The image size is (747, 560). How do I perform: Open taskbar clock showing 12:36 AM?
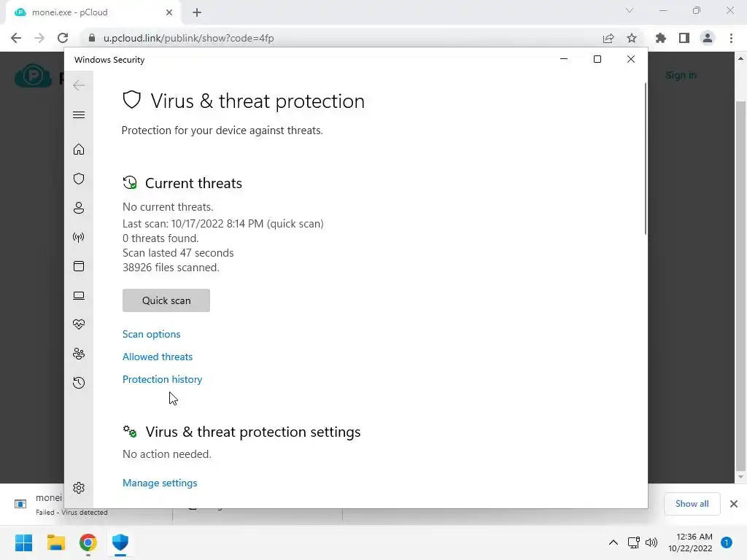690,542
